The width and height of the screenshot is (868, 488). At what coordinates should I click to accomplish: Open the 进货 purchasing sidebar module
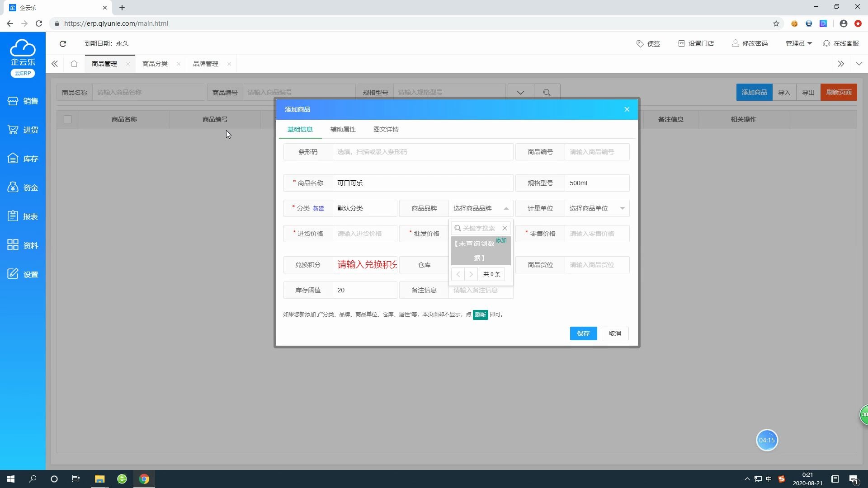point(23,130)
